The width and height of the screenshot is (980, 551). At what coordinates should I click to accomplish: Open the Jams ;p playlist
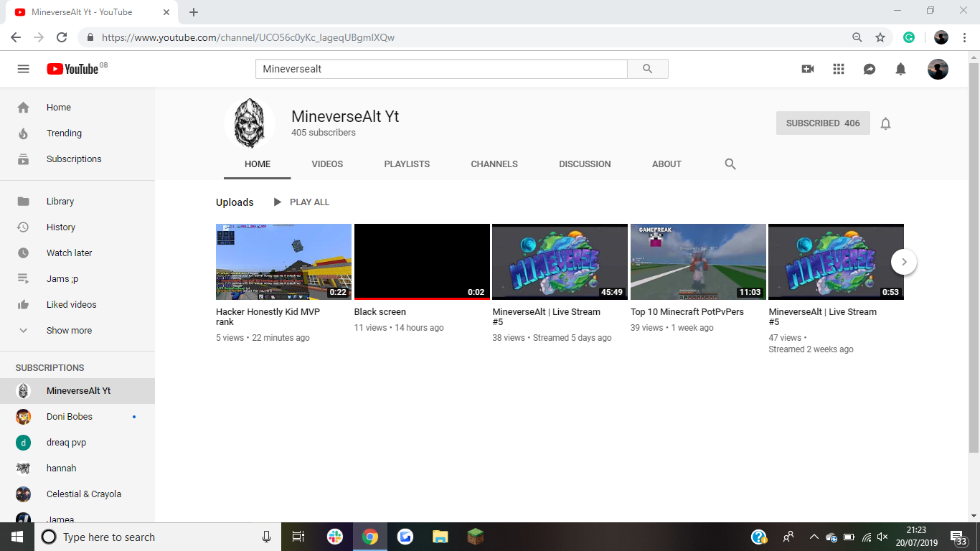[x=77, y=279]
